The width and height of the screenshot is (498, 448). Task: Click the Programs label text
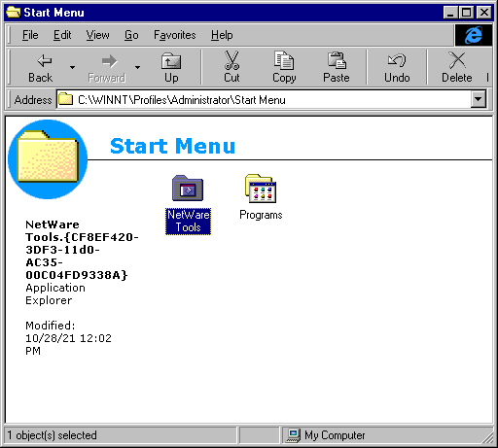[261, 215]
